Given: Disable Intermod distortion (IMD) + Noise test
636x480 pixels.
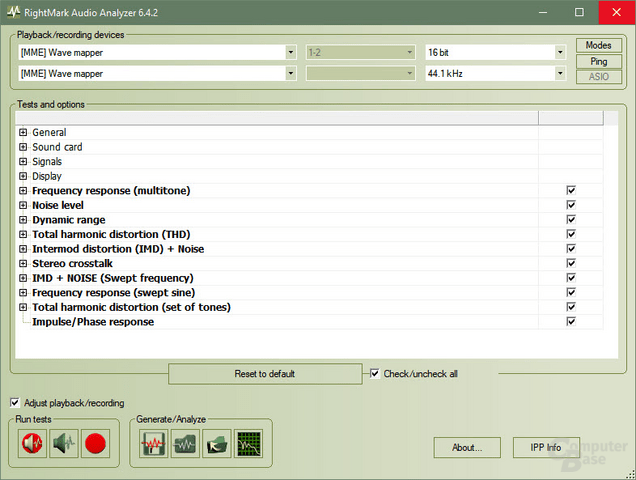Looking at the screenshot, I should 571,249.
